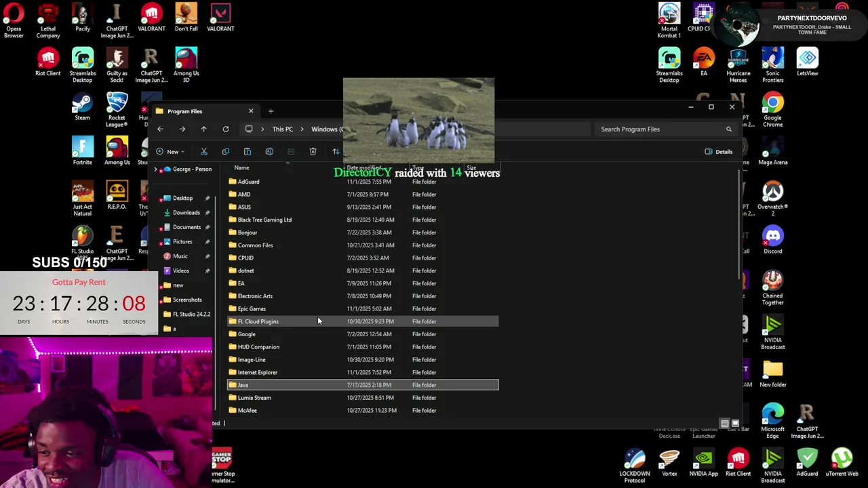
Task: Open Screenshots folder in navigation pane
Action: (186, 300)
